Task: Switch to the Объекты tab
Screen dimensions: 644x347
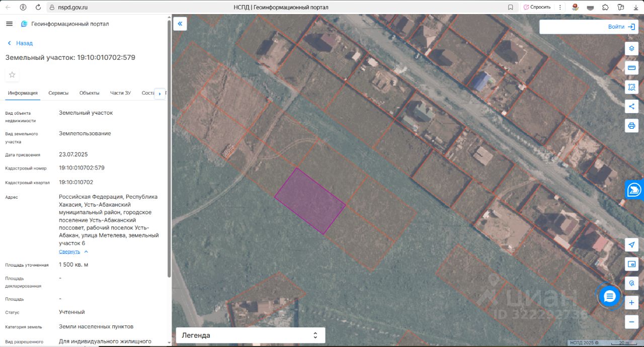Action: (x=90, y=93)
